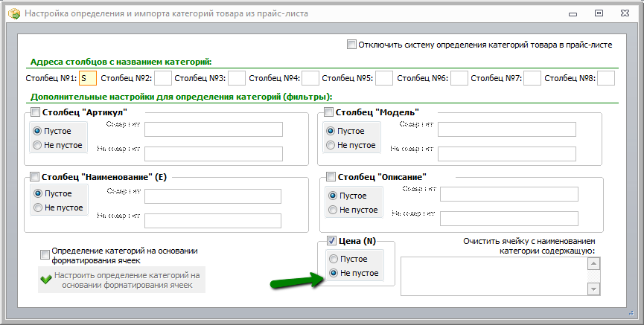This screenshot has height=325, width=644.
Task: Click text area scrollbar down arrow
Action: pyautogui.click(x=594, y=289)
